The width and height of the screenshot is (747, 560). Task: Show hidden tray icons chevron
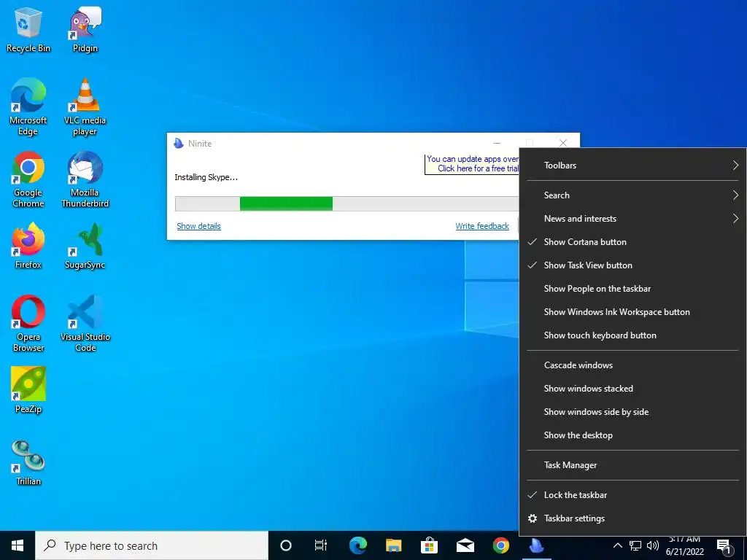[617, 545]
